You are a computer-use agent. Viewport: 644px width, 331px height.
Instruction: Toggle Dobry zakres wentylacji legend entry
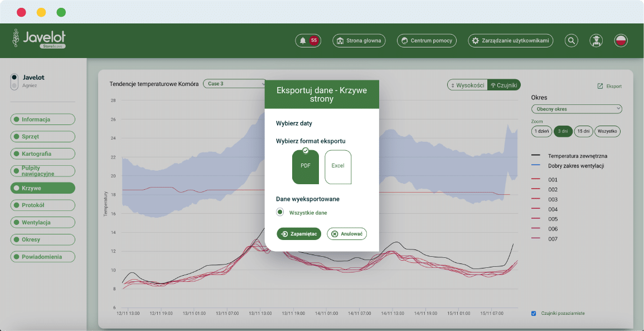click(x=568, y=166)
